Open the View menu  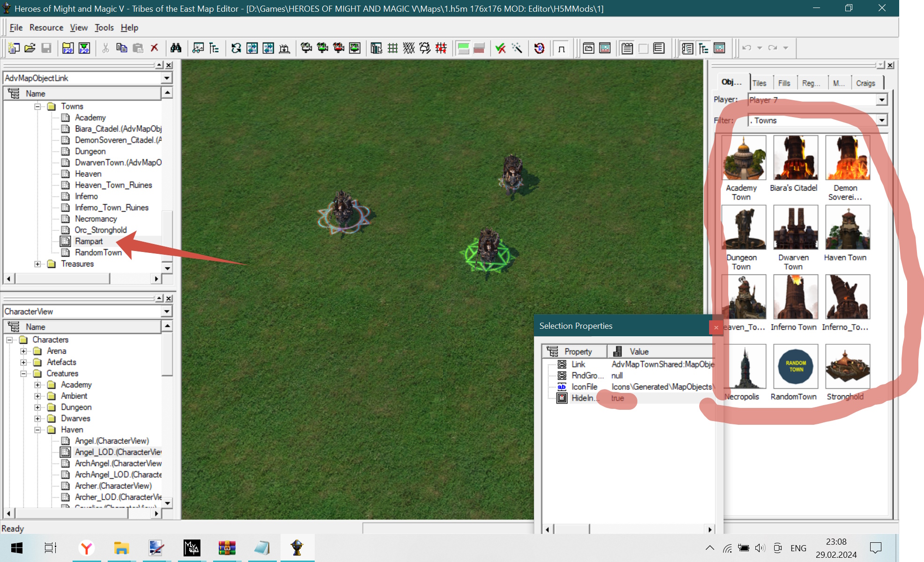point(79,28)
